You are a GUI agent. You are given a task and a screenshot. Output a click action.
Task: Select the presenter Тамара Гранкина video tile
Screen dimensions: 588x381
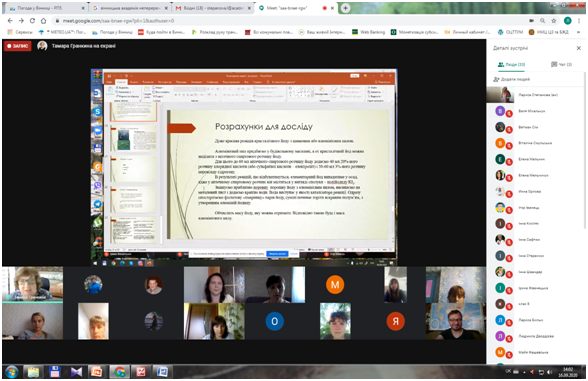point(32,285)
